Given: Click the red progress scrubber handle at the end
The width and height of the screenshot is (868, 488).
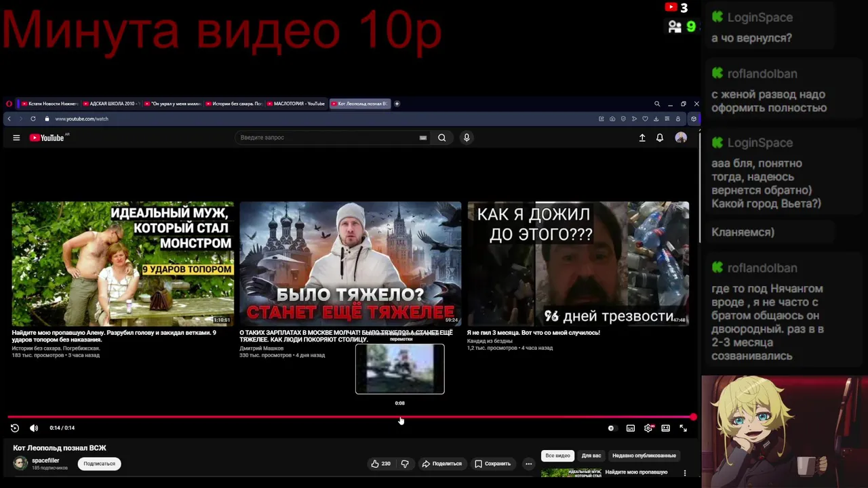Looking at the screenshot, I should click(693, 417).
